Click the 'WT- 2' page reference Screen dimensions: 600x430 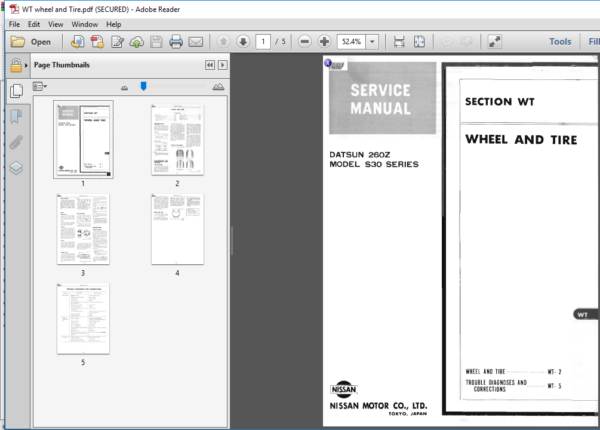tap(554, 371)
